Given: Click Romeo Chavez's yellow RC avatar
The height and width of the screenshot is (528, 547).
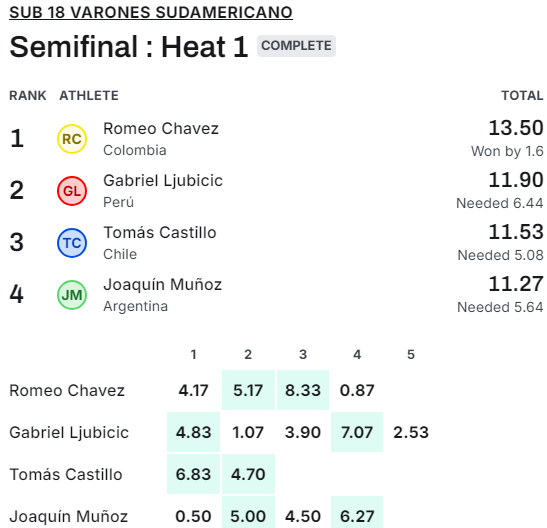Looking at the screenshot, I should 72,139.
